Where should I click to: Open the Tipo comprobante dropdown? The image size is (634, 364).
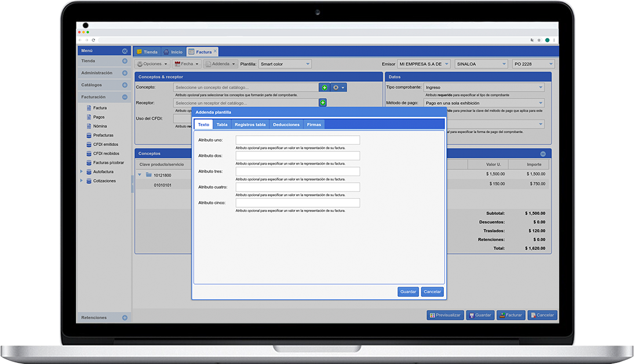484,88
